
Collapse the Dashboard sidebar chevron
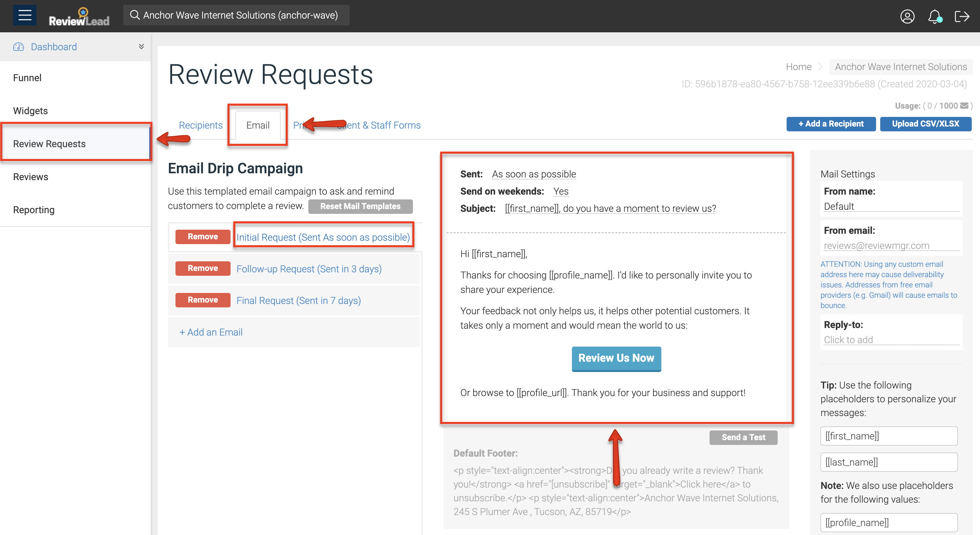click(141, 46)
